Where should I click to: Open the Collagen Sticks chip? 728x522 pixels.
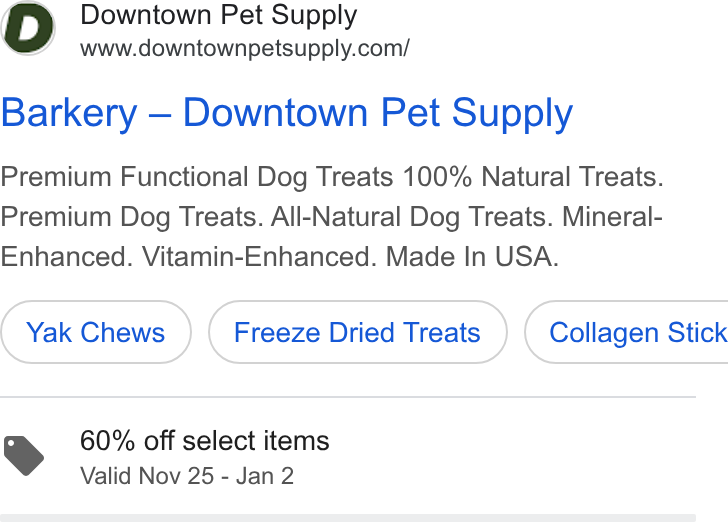coord(626,332)
